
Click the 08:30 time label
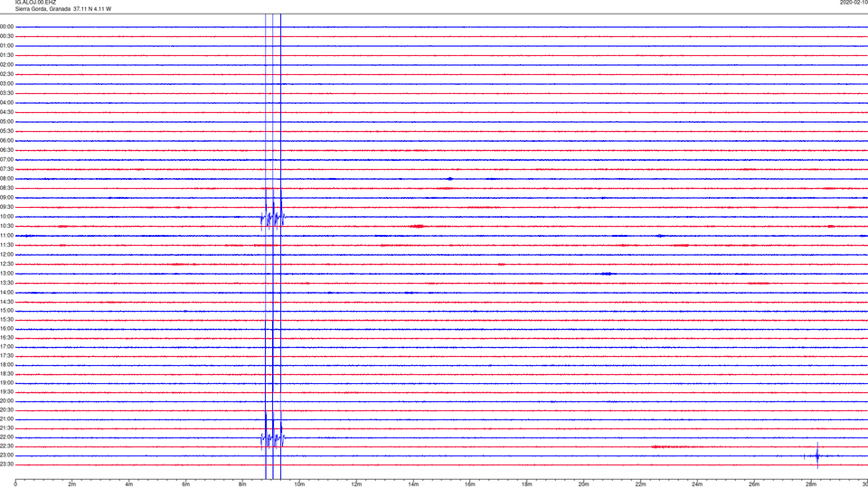6,188
